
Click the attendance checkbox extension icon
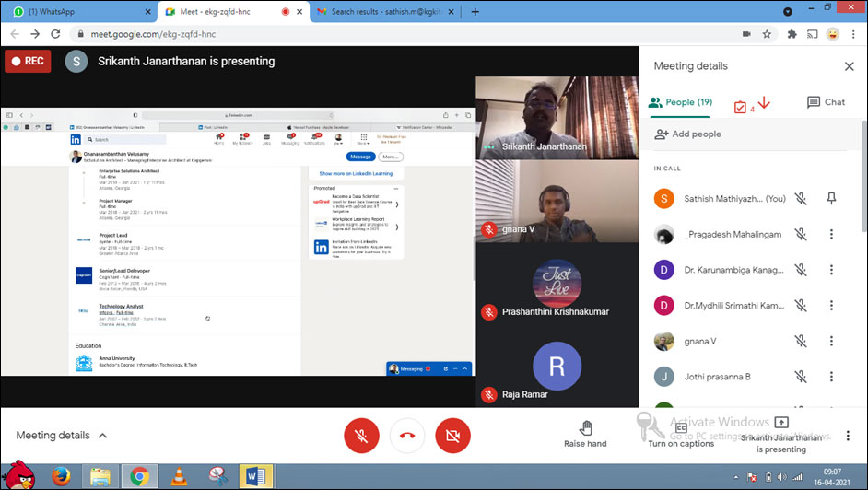click(x=740, y=107)
